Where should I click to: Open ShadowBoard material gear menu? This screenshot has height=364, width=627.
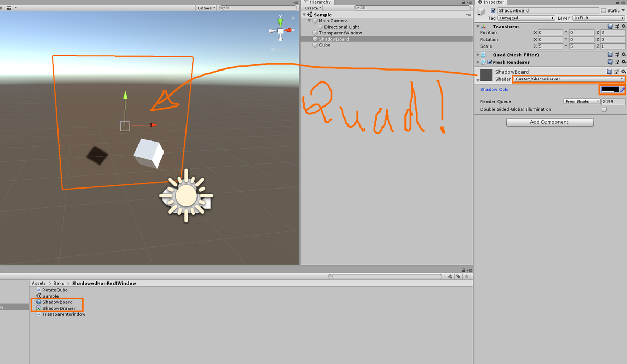622,72
